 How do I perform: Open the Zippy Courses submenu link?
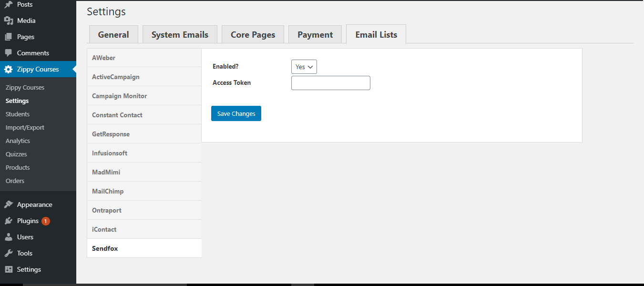point(25,87)
